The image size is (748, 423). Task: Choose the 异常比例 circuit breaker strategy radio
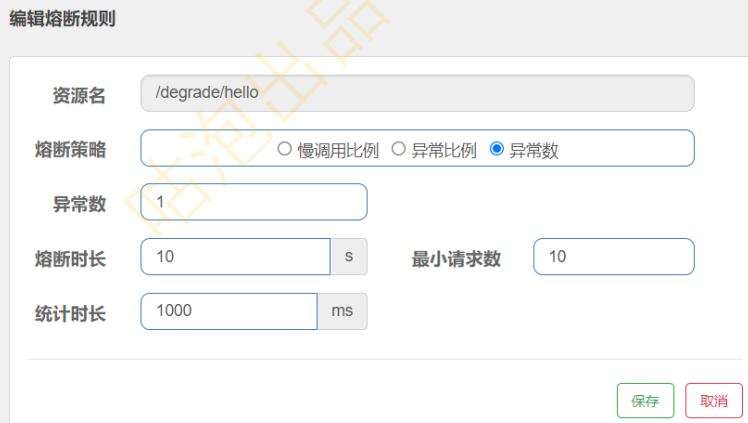point(398,150)
